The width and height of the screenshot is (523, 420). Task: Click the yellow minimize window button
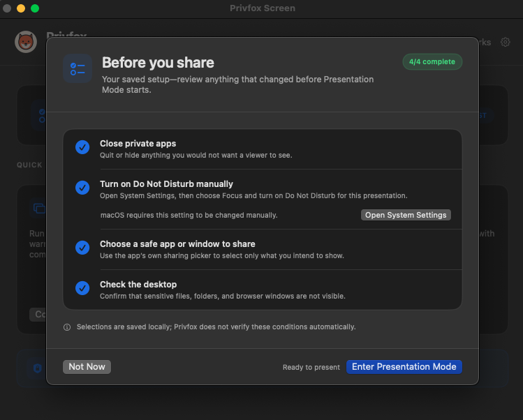(x=21, y=8)
